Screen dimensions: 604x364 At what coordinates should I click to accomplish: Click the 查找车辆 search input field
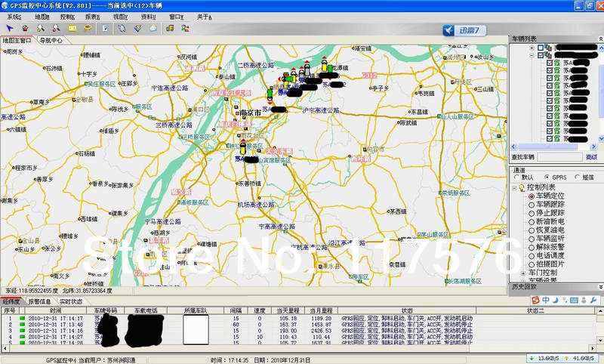(559, 157)
